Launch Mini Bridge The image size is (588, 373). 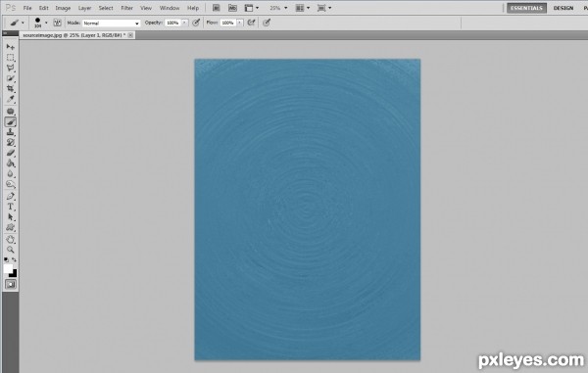click(x=232, y=8)
